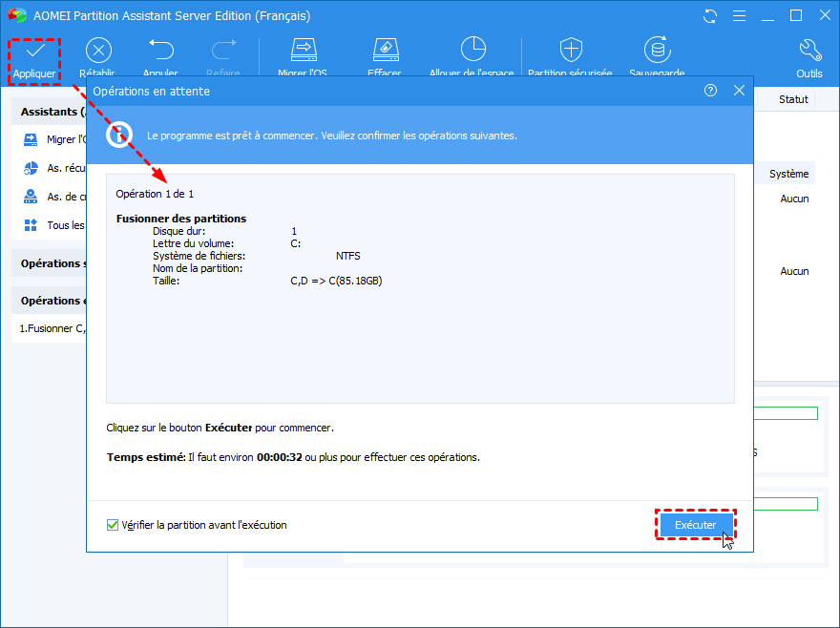840x628 pixels.
Task: Click the Annuler undo arrow icon
Action: pos(160,50)
